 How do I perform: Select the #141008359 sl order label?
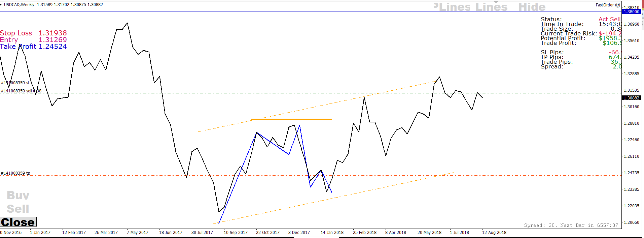(15, 83)
